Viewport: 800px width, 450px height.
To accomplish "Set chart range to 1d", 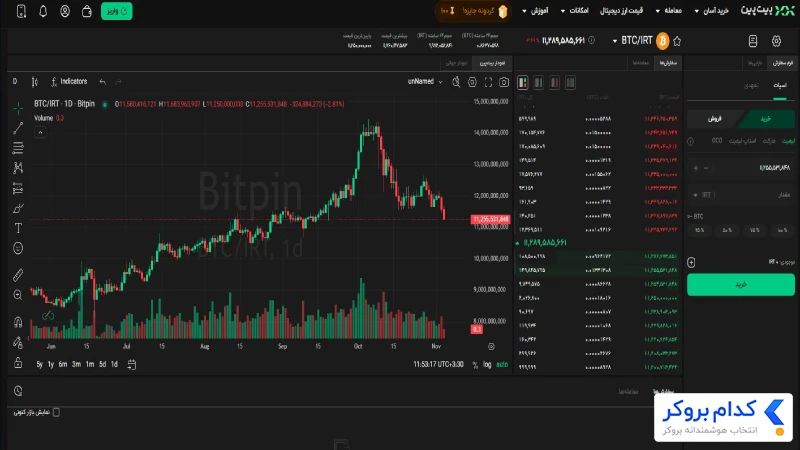I will (114, 364).
